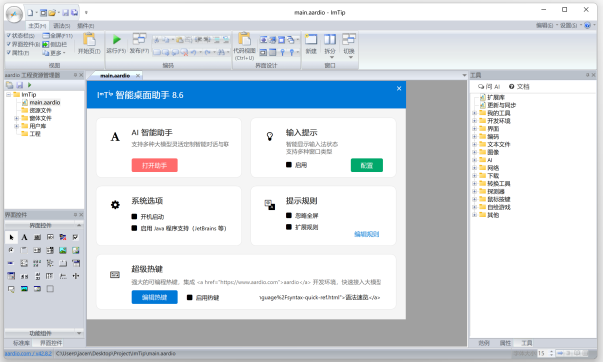Click the binoculars find icon in 编码 group

221,52
